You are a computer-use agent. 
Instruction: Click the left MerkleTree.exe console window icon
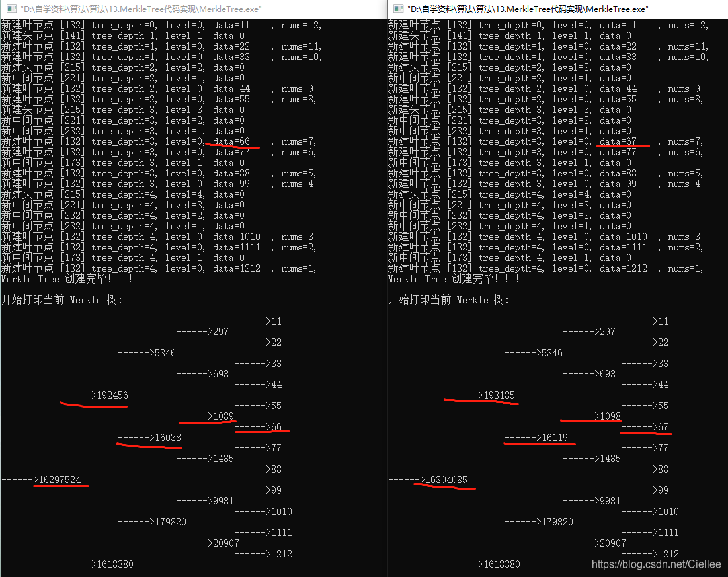12,9
